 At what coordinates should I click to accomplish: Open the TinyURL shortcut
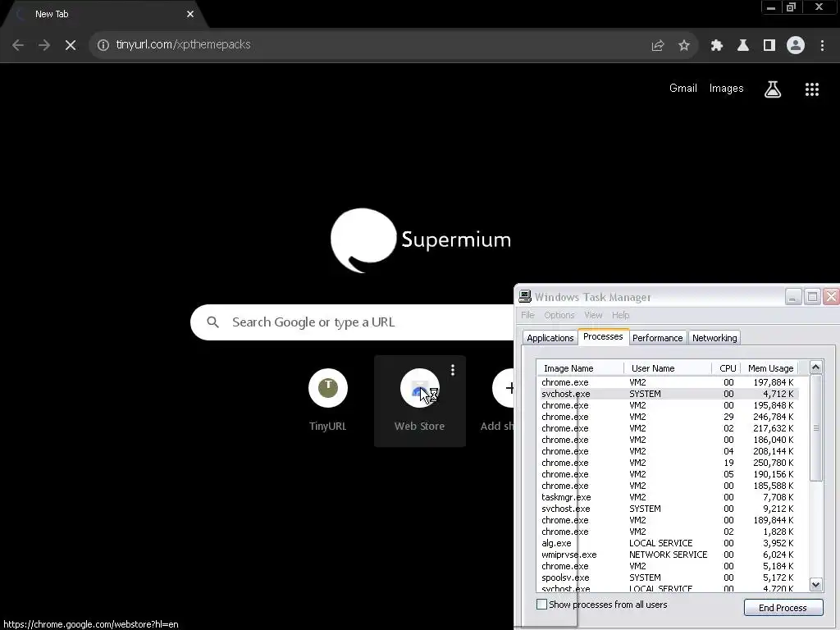(328, 400)
